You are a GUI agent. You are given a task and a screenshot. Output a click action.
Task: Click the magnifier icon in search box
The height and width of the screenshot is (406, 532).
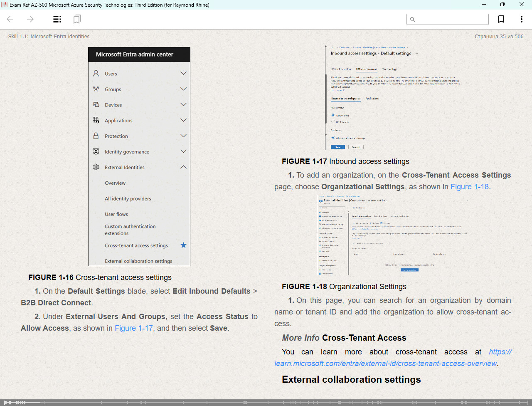click(413, 19)
